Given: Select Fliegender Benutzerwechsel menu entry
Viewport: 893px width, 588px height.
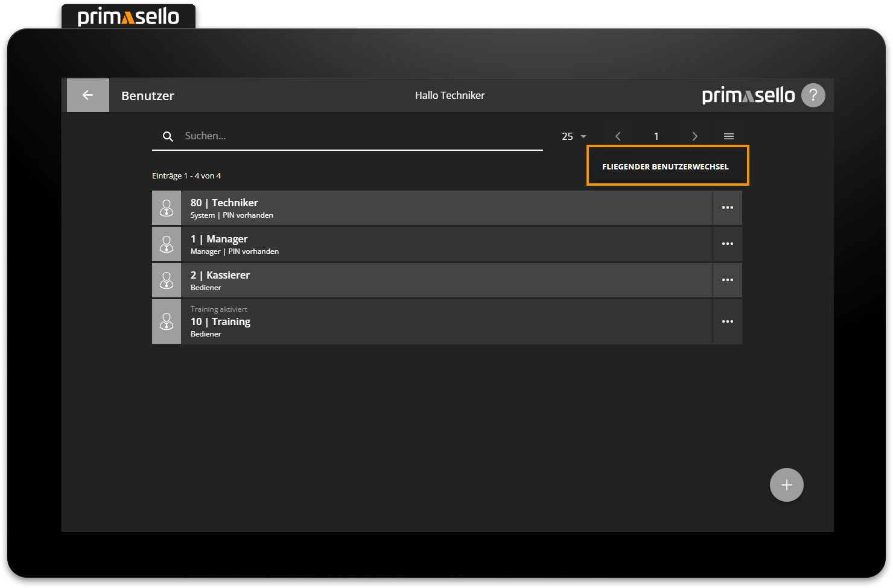Looking at the screenshot, I should click(x=665, y=166).
